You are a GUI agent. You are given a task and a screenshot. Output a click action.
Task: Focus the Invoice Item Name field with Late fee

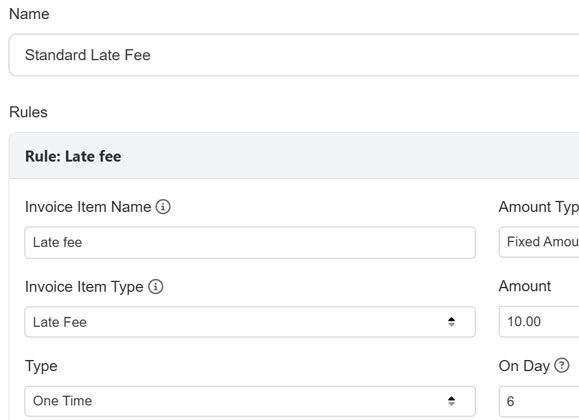250,243
